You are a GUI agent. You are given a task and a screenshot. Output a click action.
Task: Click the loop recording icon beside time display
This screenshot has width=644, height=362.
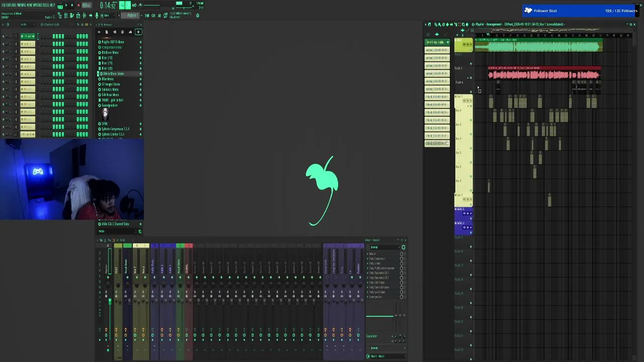(x=134, y=5)
